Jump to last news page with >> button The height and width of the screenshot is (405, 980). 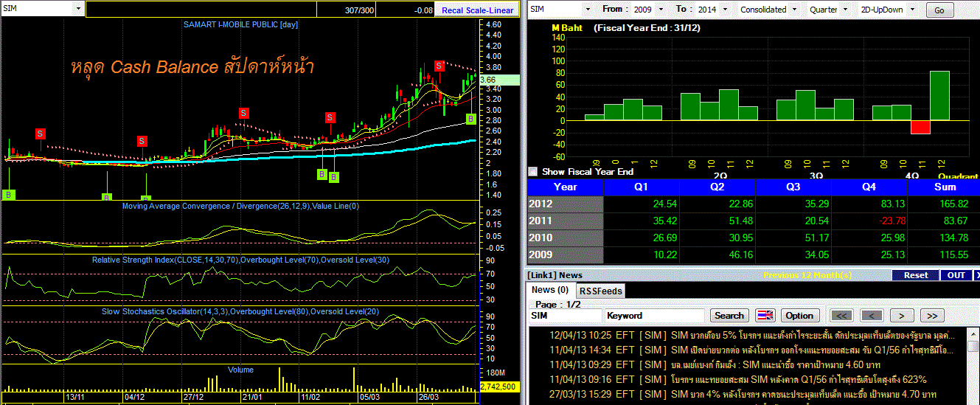click(x=932, y=316)
